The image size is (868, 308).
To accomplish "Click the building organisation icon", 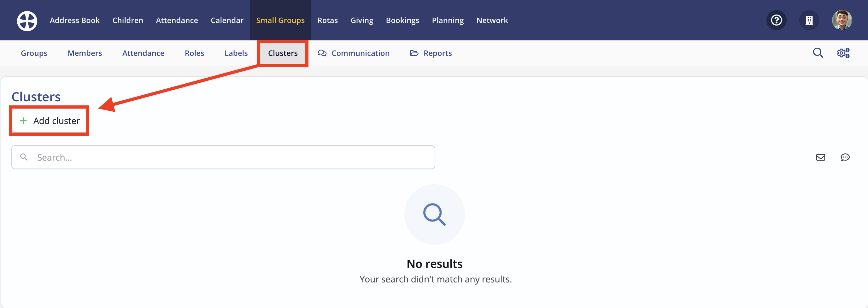I will (x=809, y=20).
